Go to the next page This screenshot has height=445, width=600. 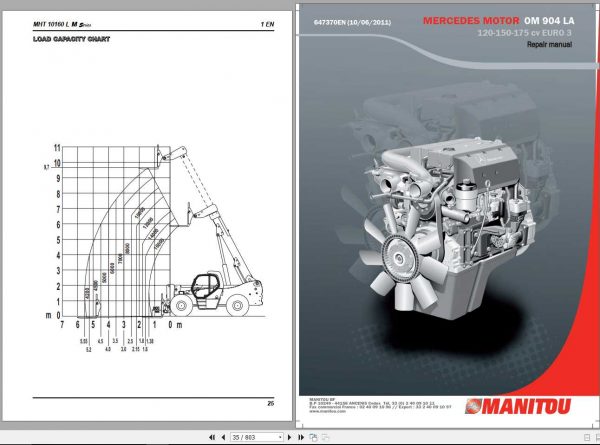[x=289, y=437]
